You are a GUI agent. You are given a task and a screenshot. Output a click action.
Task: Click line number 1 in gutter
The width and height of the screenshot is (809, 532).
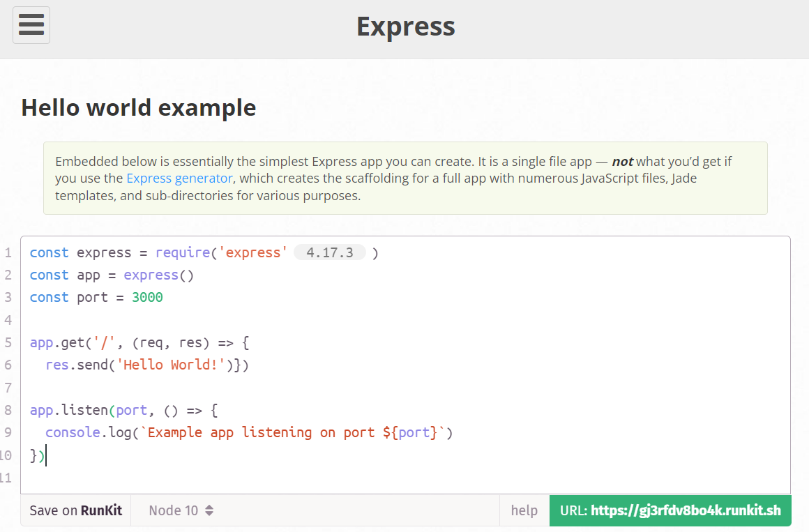click(x=8, y=253)
